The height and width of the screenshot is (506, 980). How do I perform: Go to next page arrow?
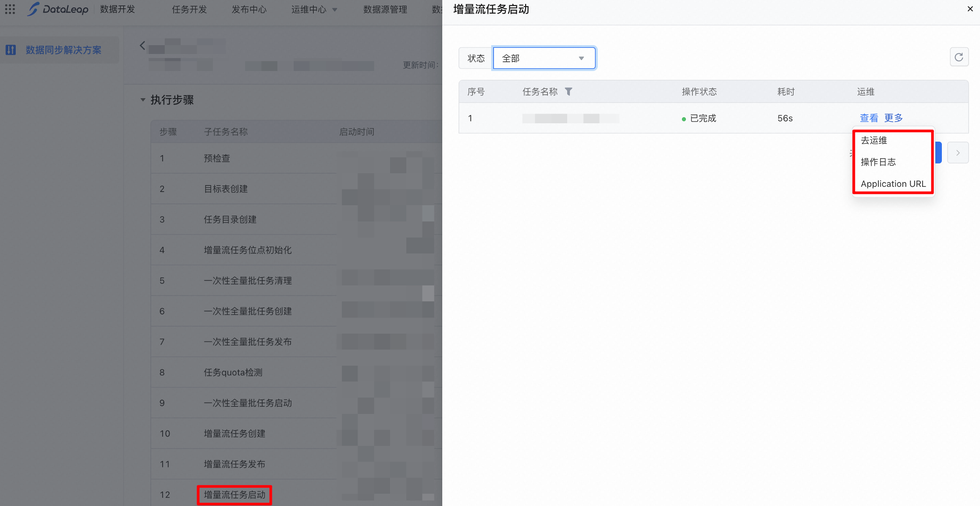pyautogui.click(x=958, y=153)
